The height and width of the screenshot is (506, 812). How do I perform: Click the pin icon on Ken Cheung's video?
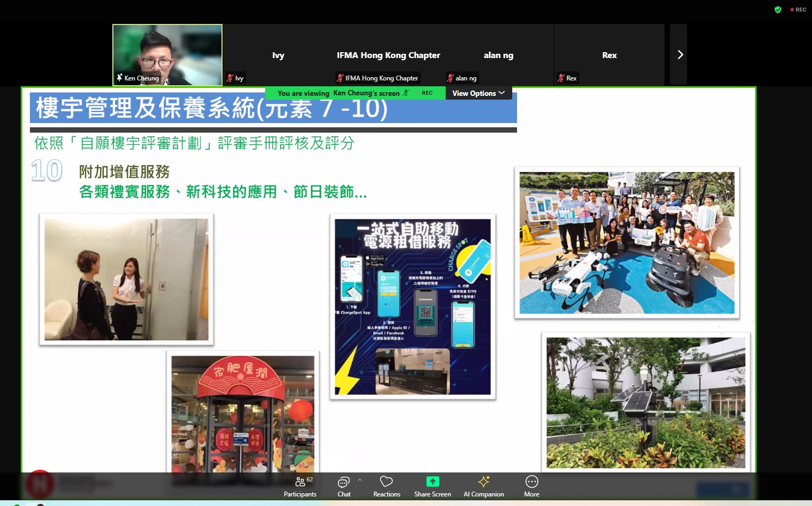[x=119, y=78]
